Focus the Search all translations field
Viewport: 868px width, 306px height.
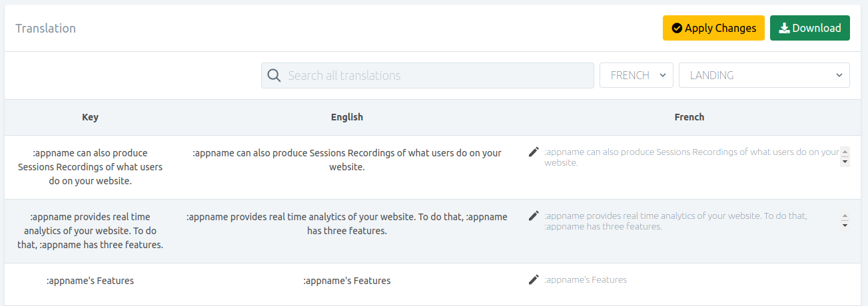click(x=436, y=75)
